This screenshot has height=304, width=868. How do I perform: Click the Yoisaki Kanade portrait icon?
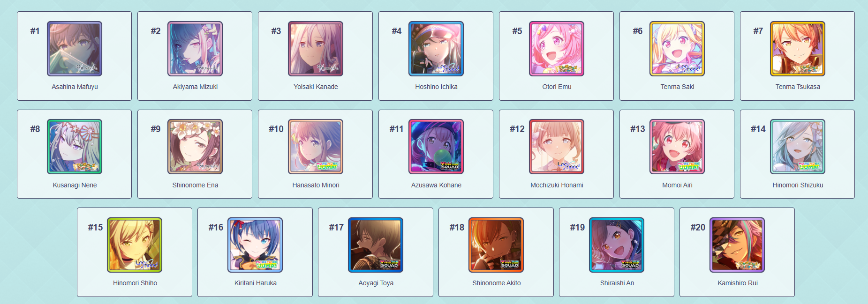(x=316, y=49)
